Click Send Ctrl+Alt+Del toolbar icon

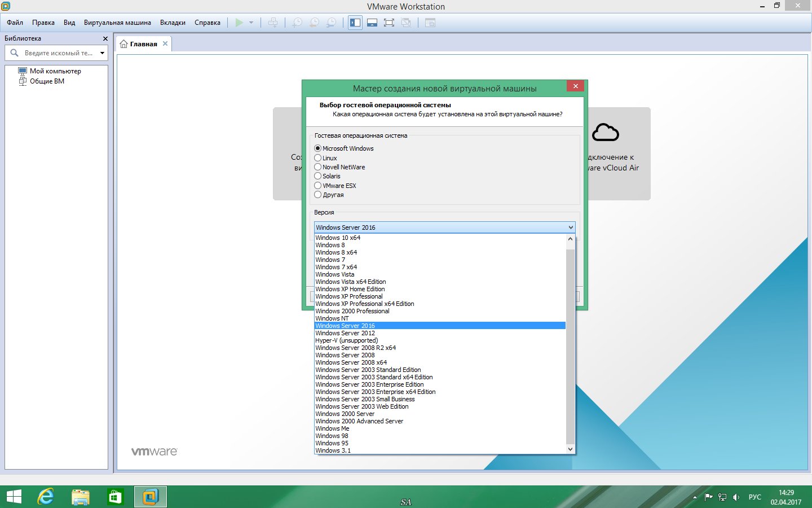tap(273, 23)
